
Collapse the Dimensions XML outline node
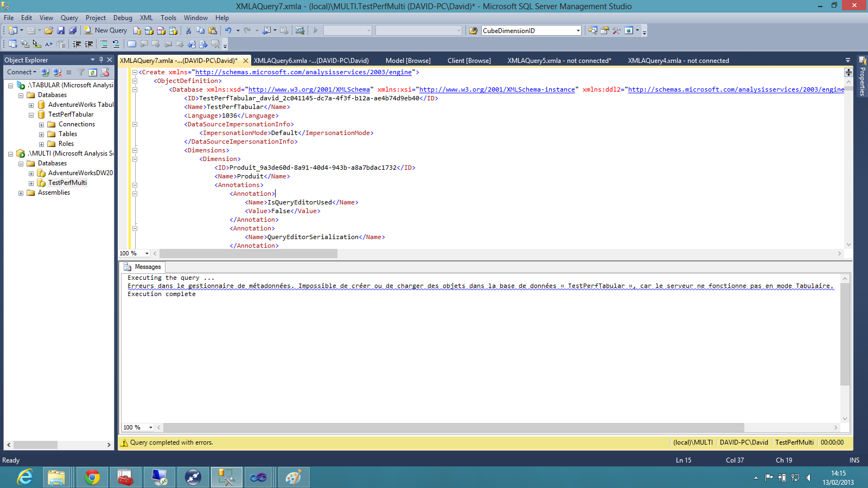135,150
